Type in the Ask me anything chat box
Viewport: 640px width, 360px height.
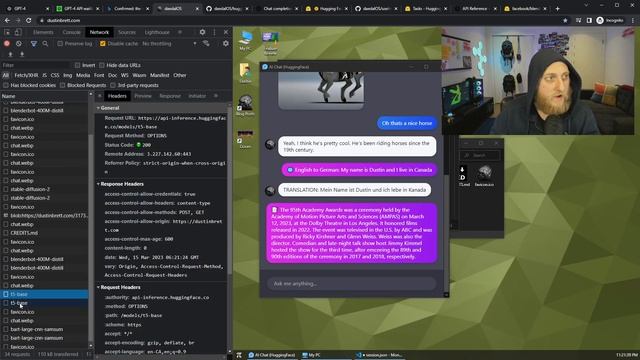(x=351, y=284)
